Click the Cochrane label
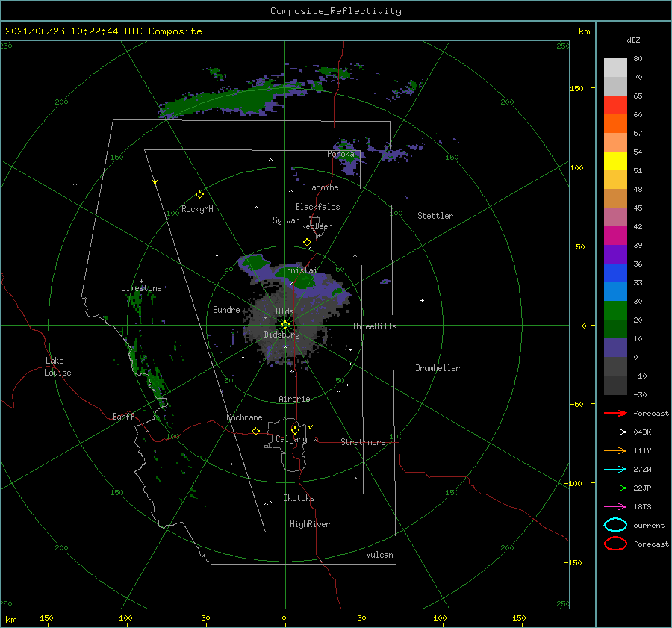 [x=244, y=417]
